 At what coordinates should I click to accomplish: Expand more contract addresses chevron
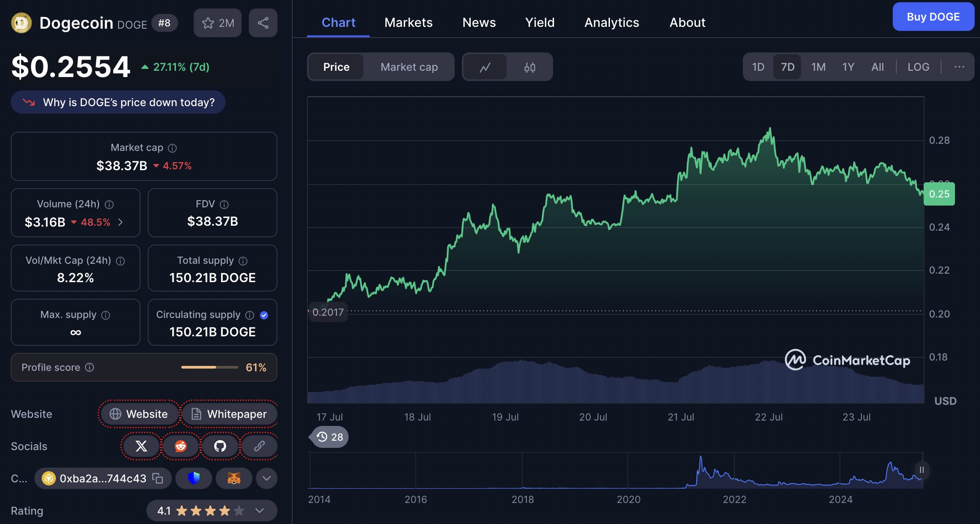(x=267, y=478)
